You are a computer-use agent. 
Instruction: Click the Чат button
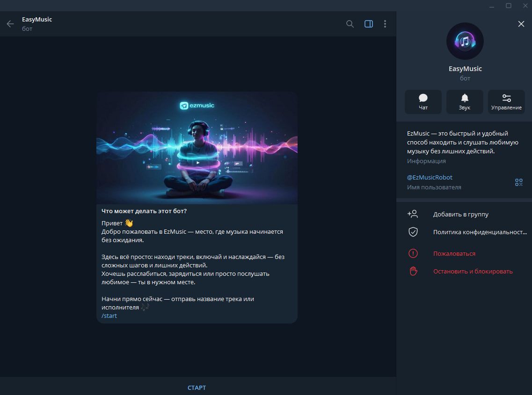423,102
